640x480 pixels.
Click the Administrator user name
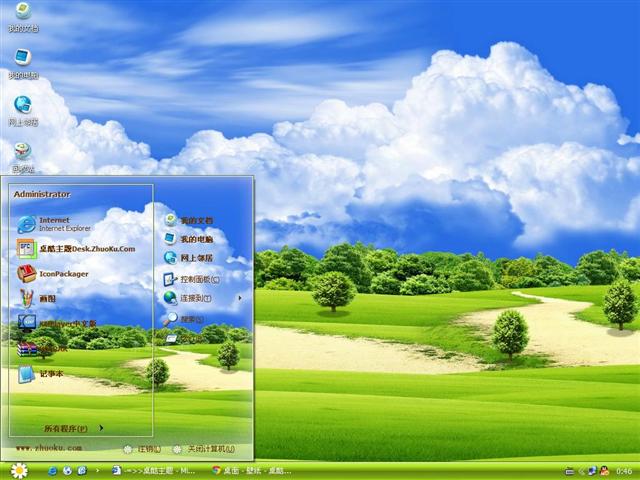click(x=42, y=194)
